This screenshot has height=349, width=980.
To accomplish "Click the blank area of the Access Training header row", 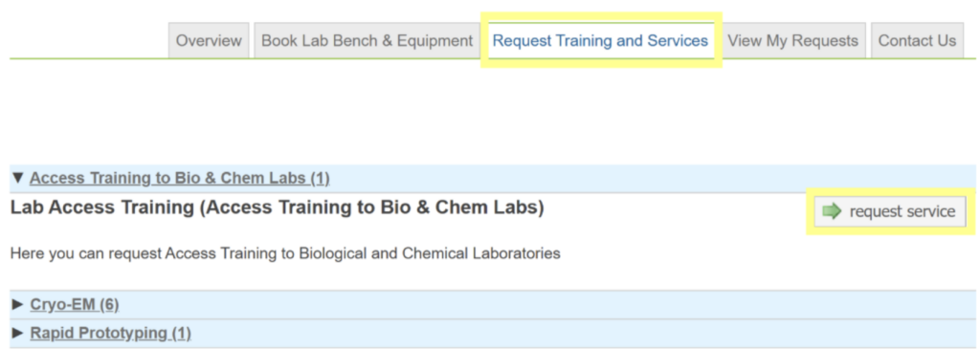I will click(x=650, y=179).
